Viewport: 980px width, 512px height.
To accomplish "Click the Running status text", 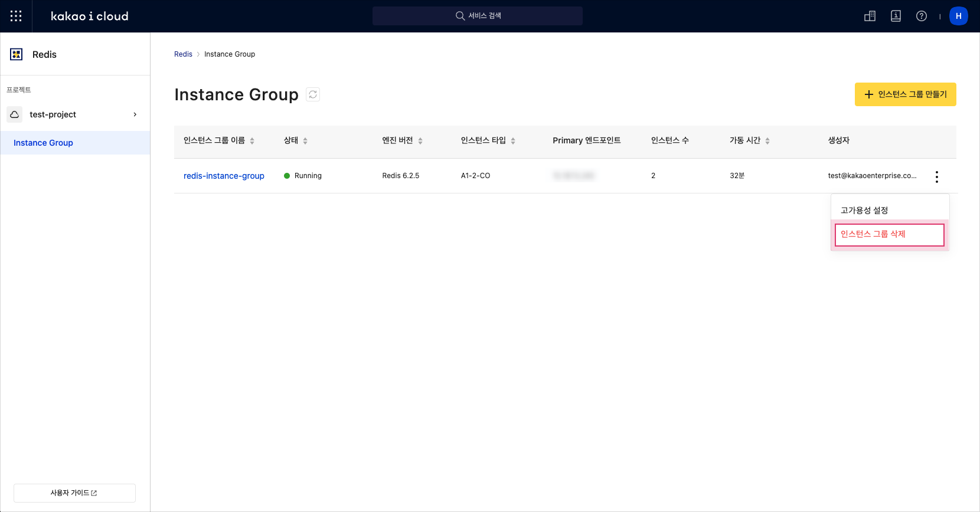I will click(x=308, y=176).
